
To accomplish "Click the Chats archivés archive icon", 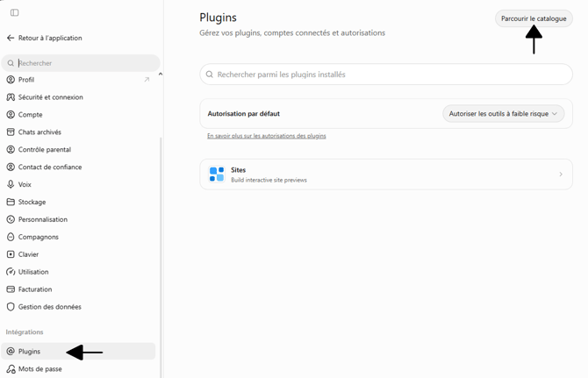I will (11, 132).
